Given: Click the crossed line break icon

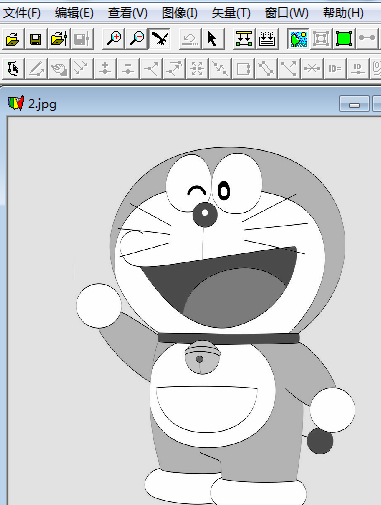Looking at the screenshot, I should (x=312, y=69).
